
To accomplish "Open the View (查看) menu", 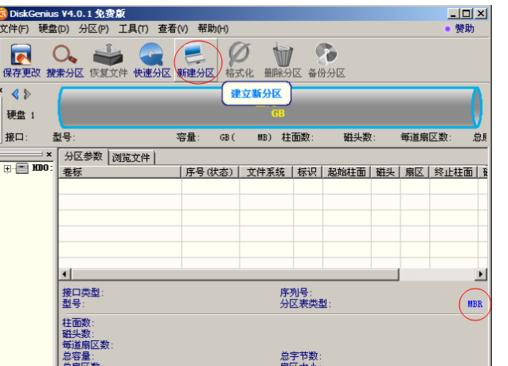I will [173, 29].
